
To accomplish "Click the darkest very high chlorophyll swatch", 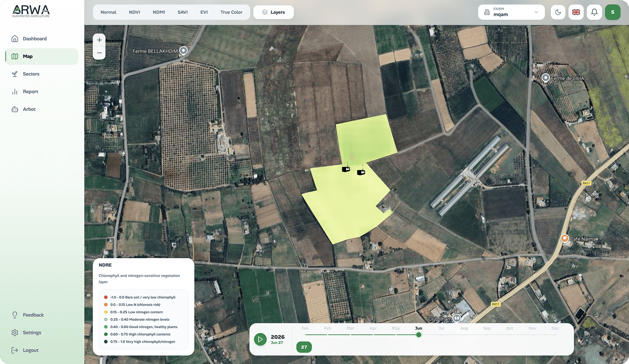I will coord(106,342).
